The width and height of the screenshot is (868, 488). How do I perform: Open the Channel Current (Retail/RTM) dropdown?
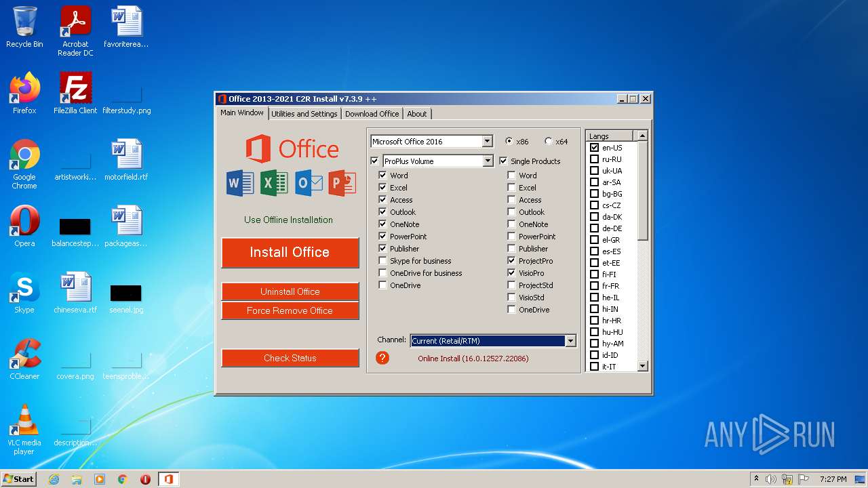pyautogui.click(x=570, y=341)
